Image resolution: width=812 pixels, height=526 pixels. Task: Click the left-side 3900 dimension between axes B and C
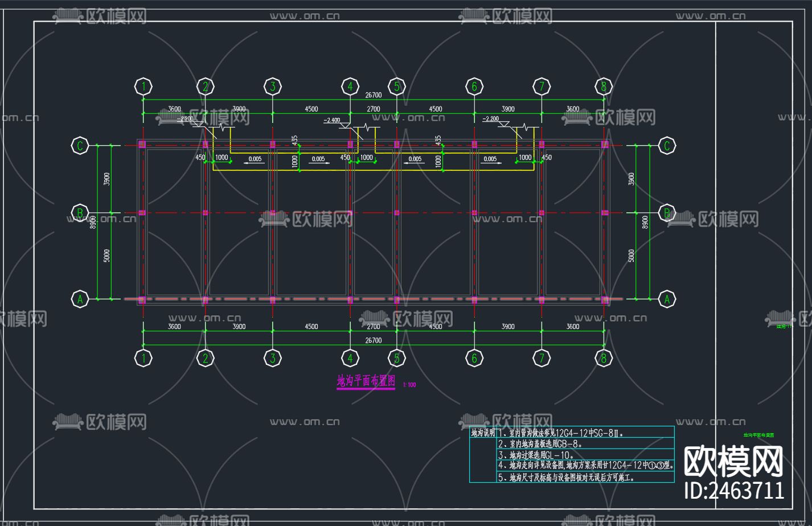pyautogui.click(x=106, y=179)
